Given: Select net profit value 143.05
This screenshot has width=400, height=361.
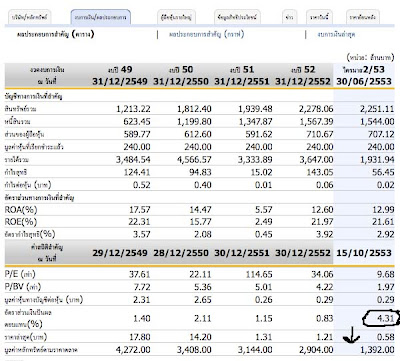Looking at the screenshot, I should pos(319,172).
